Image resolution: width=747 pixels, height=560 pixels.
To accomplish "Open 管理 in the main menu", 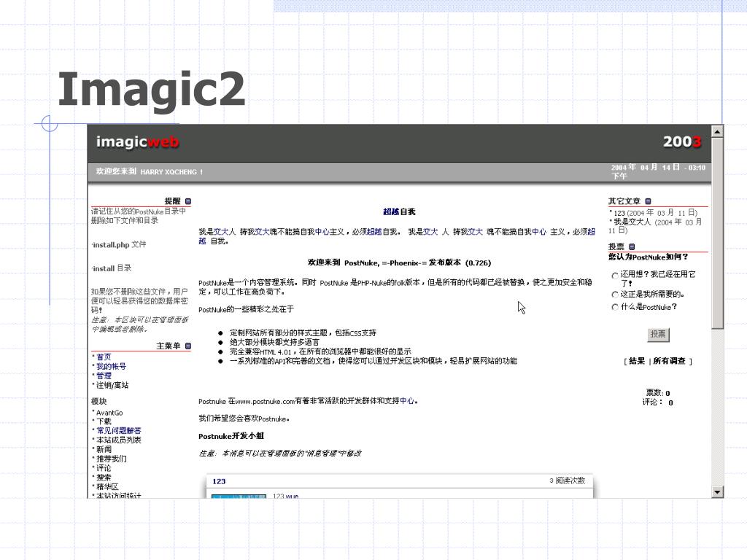I will pyautogui.click(x=104, y=376).
